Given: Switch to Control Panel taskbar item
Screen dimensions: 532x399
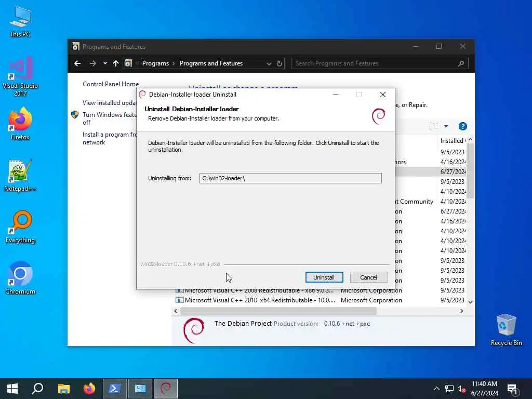Looking at the screenshot, I should (140, 389).
